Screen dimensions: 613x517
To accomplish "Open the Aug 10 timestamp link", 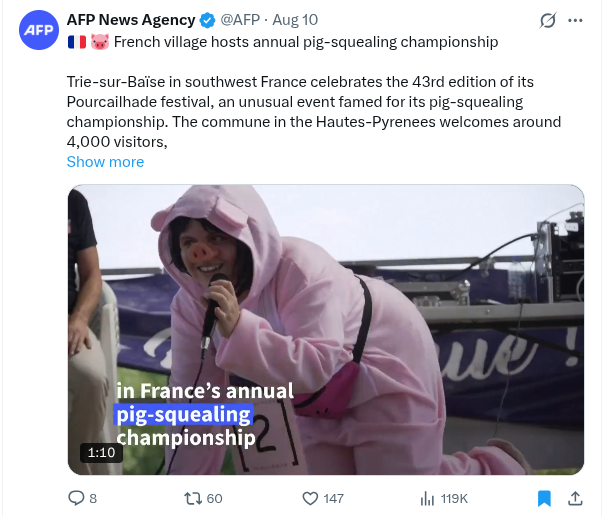I will (295, 20).
